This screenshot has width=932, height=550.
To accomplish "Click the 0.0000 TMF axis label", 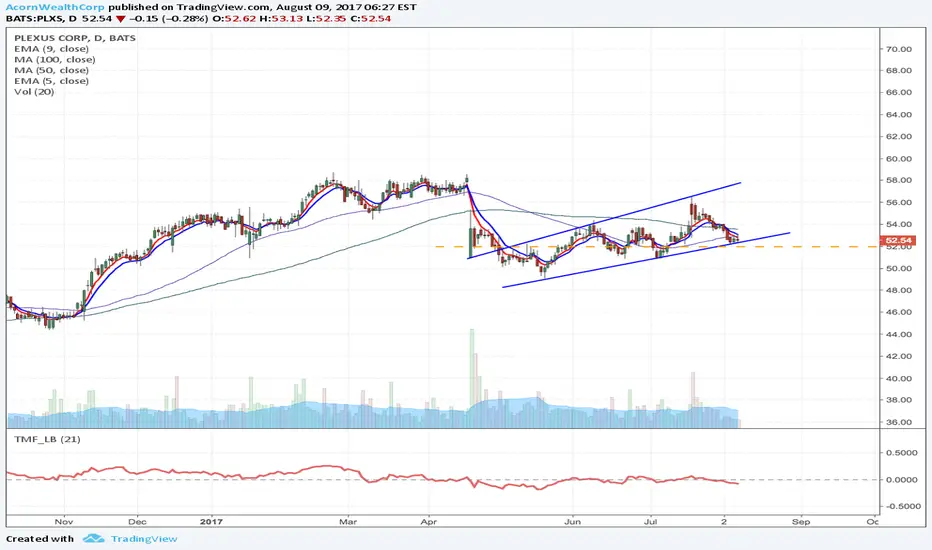I will (x=902, y=480).
